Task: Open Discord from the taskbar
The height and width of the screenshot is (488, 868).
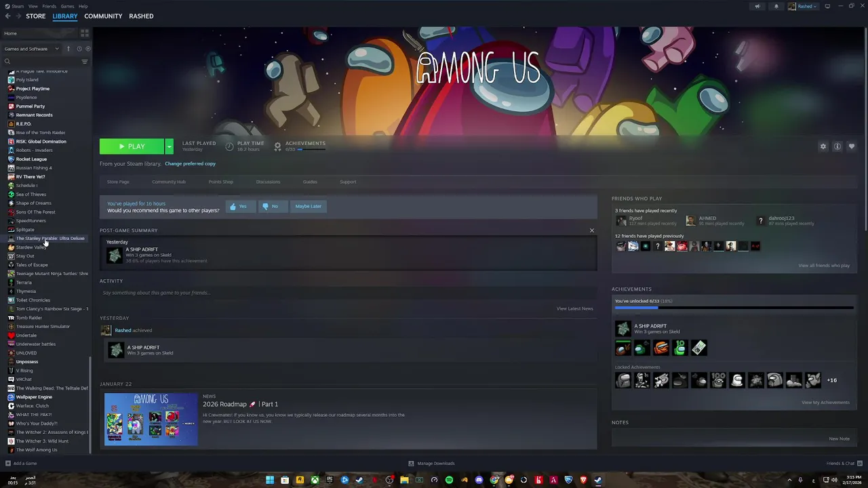Action: [x=479, y=480]
